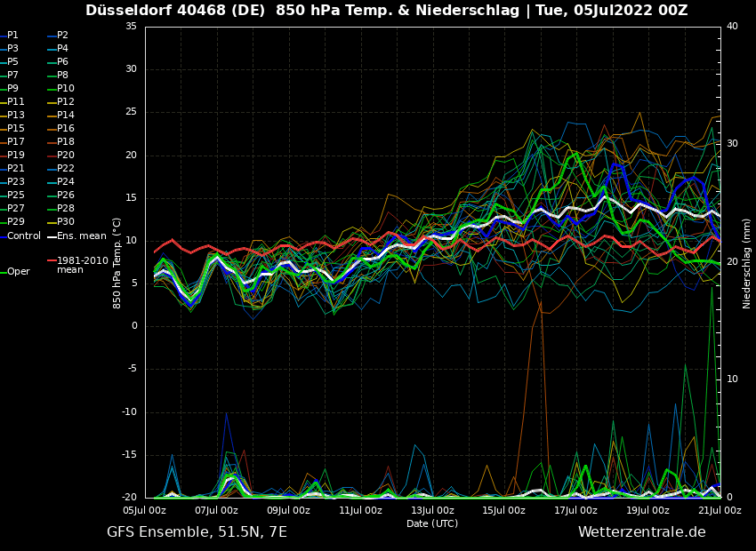Click the Oper legend entry
Viewport: 756px width, 551px height.
[18, 272]
